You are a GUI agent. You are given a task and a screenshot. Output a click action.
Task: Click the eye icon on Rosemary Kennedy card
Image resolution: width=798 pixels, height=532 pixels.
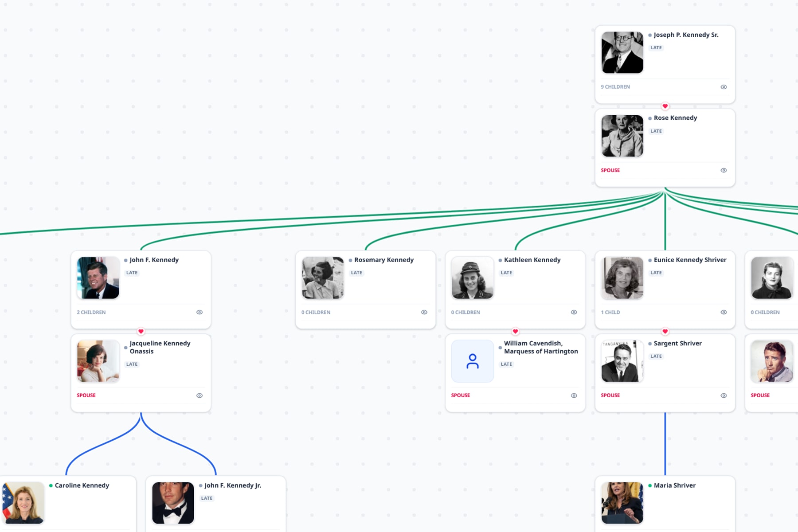(424, 312)
